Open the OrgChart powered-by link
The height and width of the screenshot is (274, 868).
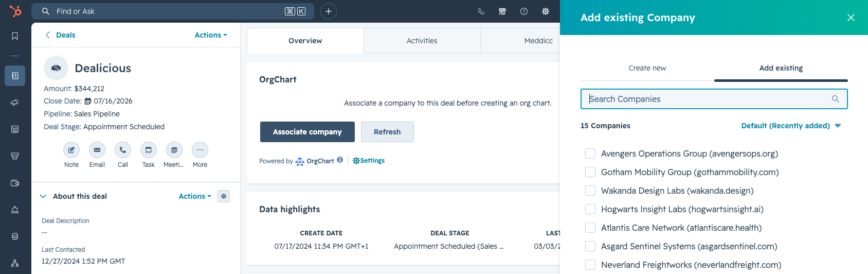click(315, 161)
